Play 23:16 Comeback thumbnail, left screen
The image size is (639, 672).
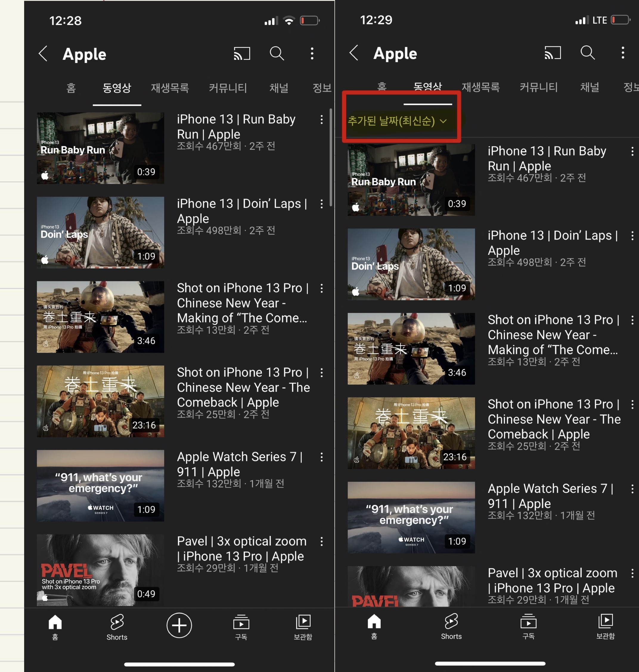pos(100,401)
